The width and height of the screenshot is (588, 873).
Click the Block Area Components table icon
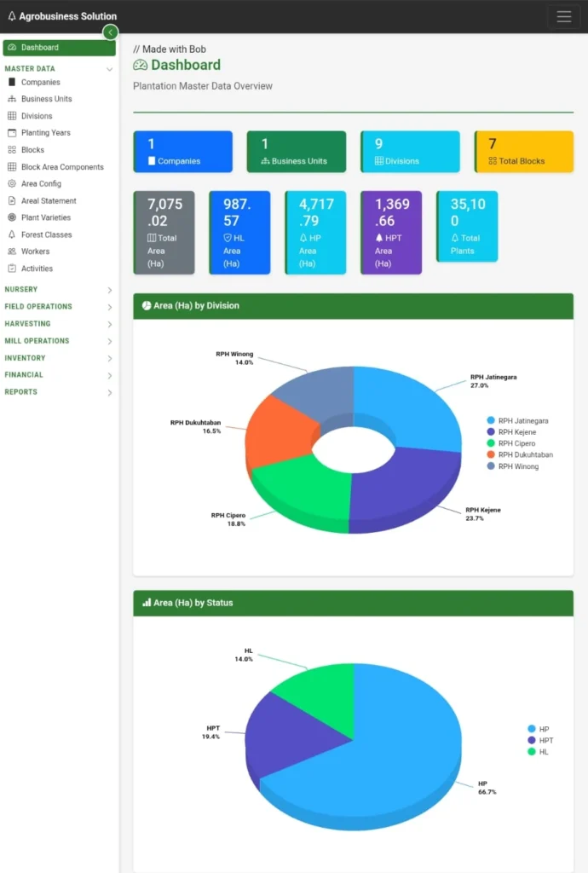tap(12, 166)
